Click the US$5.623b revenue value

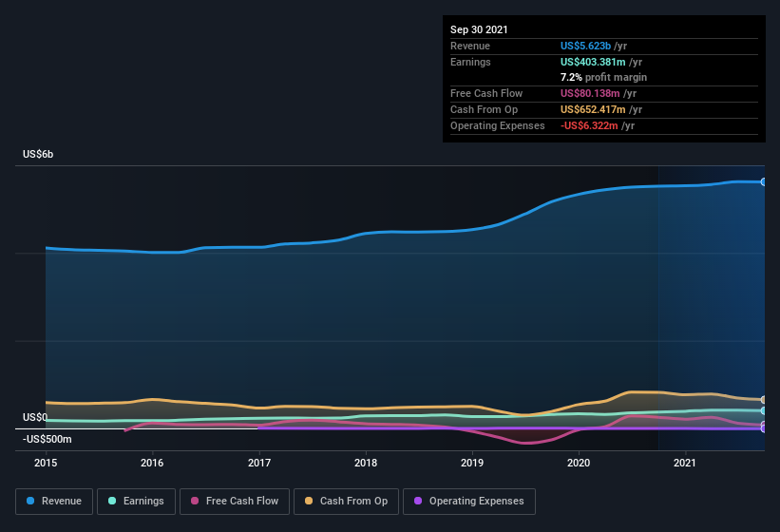(585, 46)
